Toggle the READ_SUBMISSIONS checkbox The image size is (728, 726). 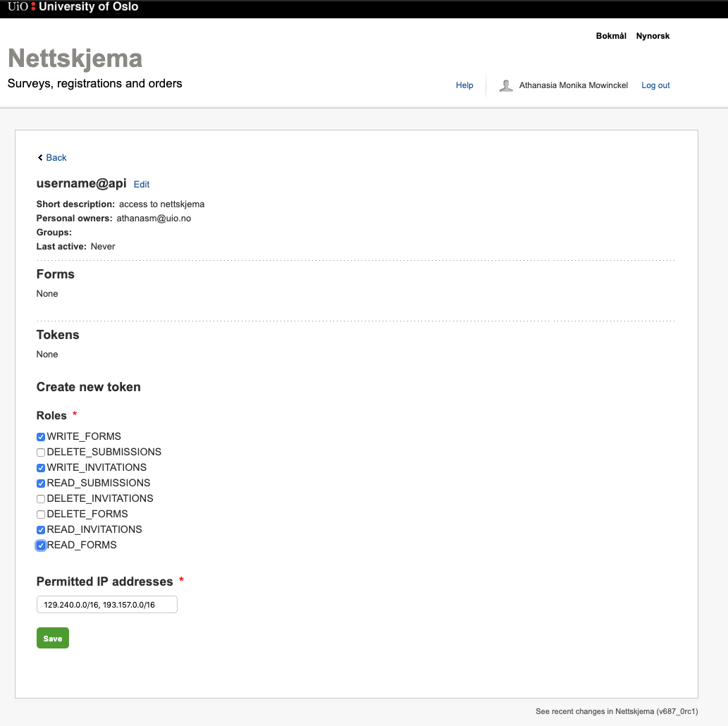click(41, 484)
